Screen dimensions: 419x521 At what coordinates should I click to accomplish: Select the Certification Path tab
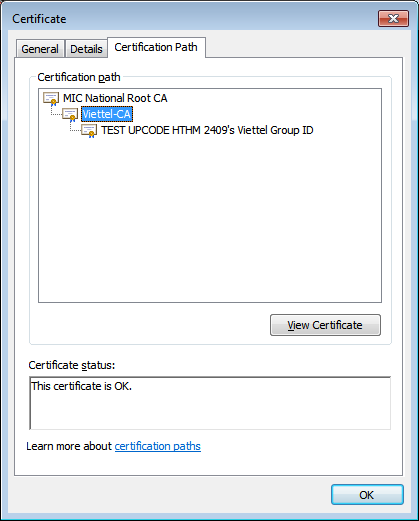point(156,47)
